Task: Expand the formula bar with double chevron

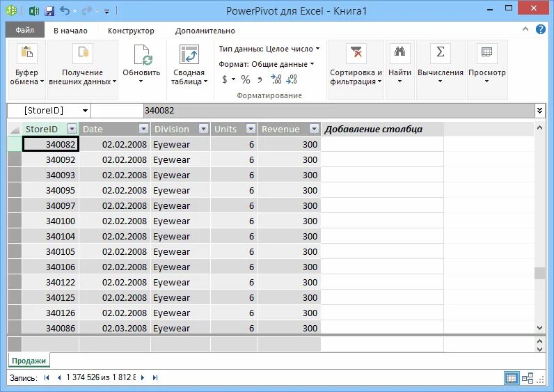Action: point(540,111)
